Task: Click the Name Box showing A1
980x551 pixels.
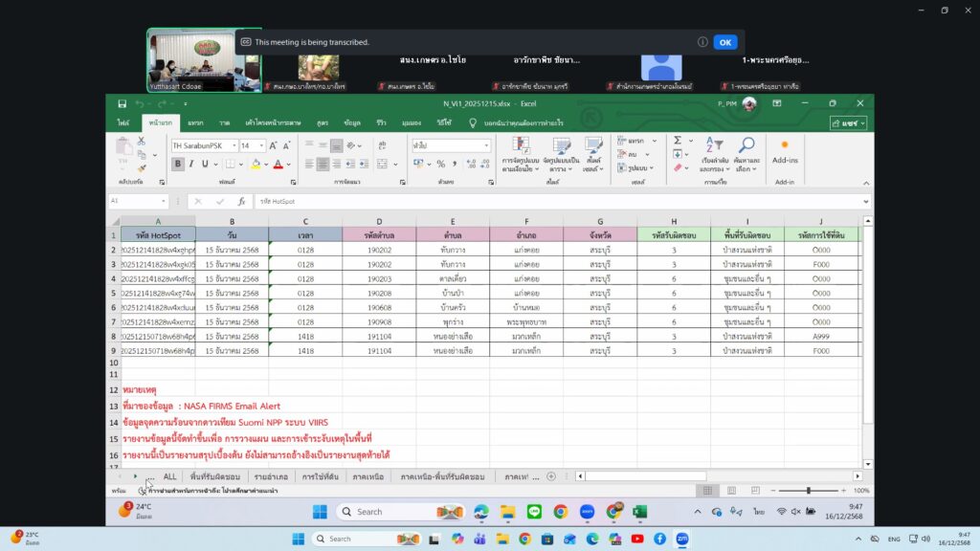Action: [x=134, y=202]
